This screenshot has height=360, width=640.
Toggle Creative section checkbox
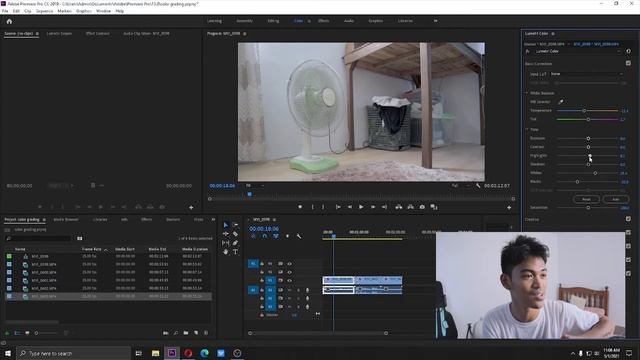click(x=628, y=219)
